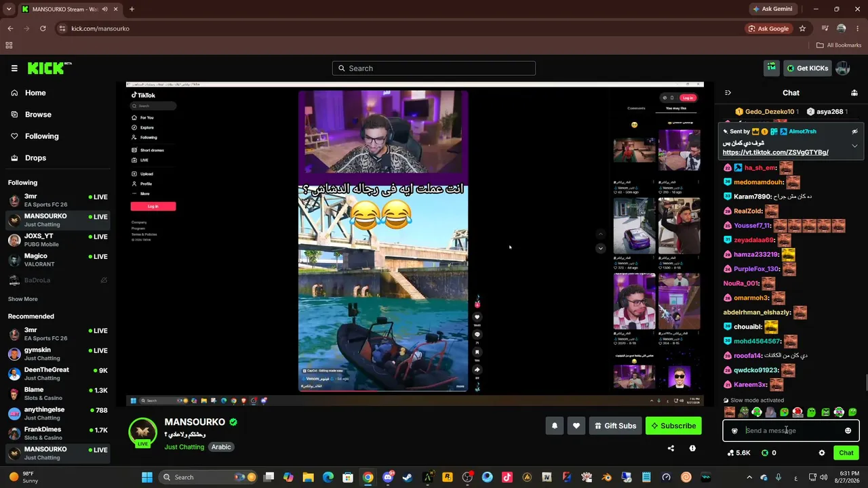868x488 pixels.
Task: Show hidden system tray icons
Action: pos(749,477)
